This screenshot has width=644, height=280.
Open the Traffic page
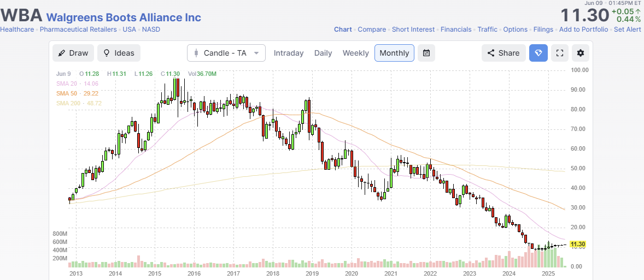(487, 29)
